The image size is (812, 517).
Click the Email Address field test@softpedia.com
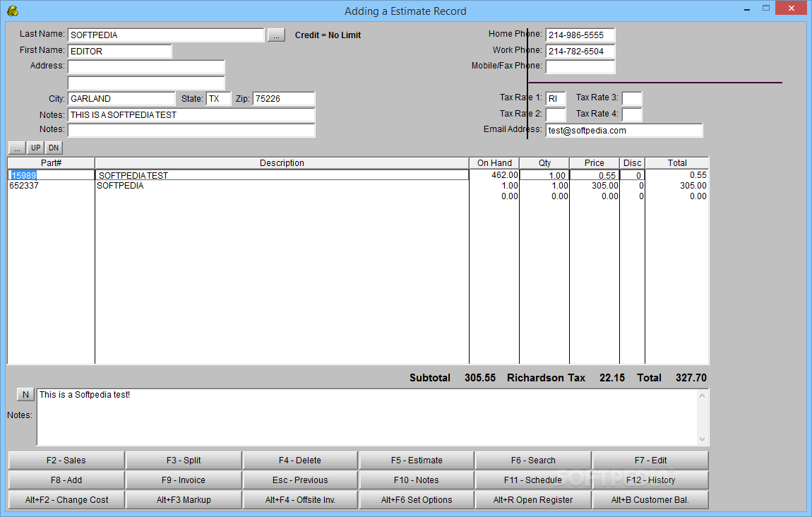click(624, 131)
